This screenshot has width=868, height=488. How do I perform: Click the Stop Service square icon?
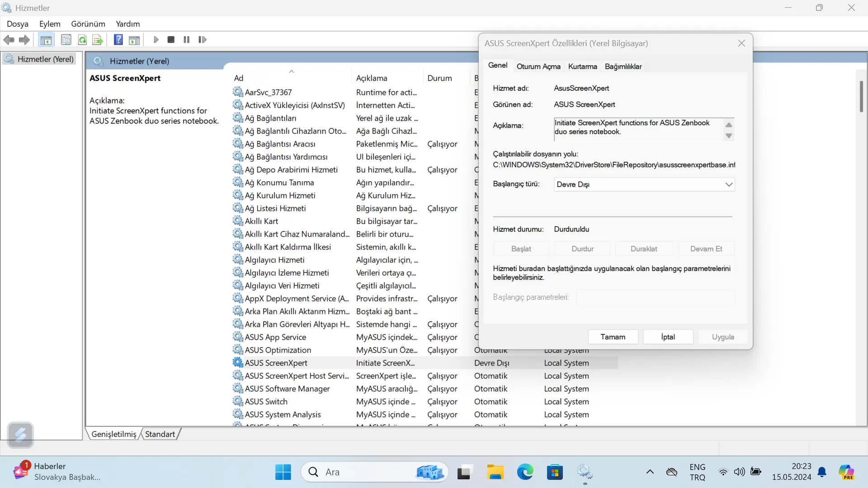[x=171, y=40]
